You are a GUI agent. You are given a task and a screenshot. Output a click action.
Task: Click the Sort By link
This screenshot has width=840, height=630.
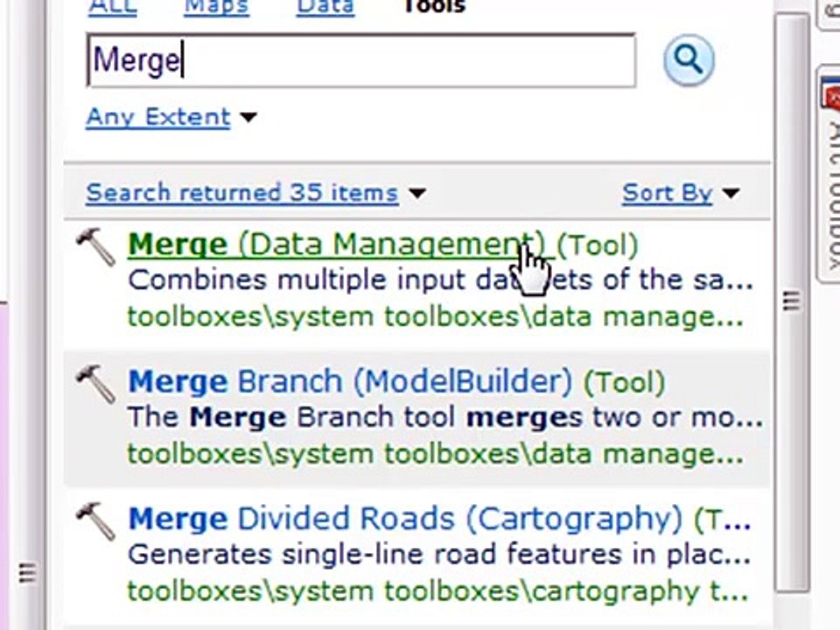click(x=667, y=192)
